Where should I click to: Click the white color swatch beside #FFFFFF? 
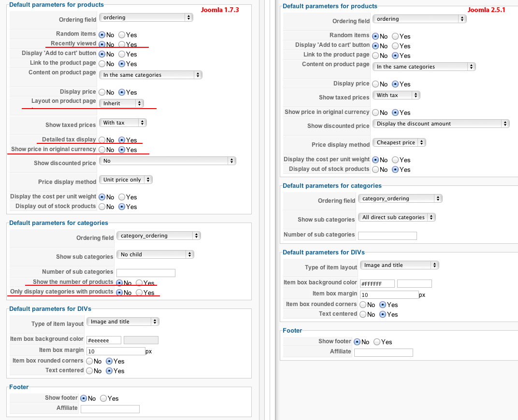point(414,283)
